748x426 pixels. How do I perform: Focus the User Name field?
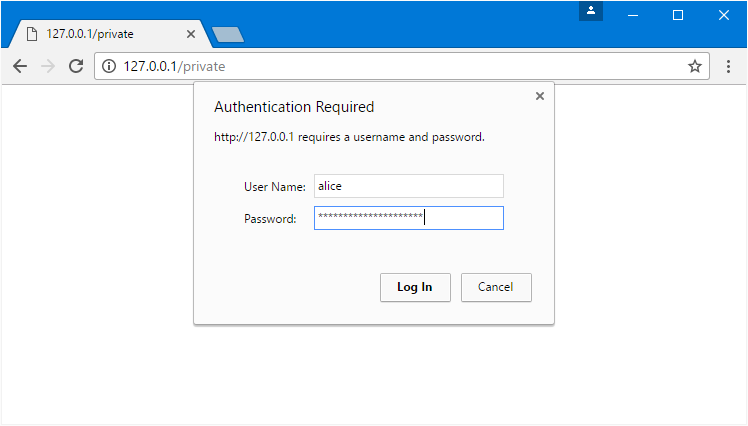coord(408,186)
